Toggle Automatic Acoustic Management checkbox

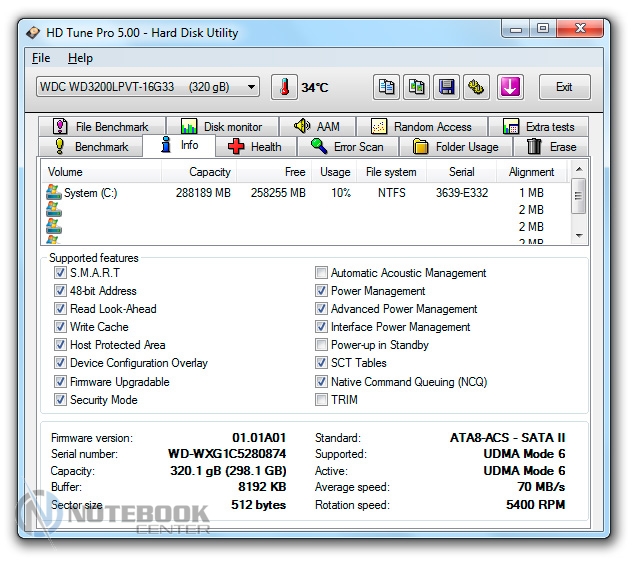tap(321, 273)
